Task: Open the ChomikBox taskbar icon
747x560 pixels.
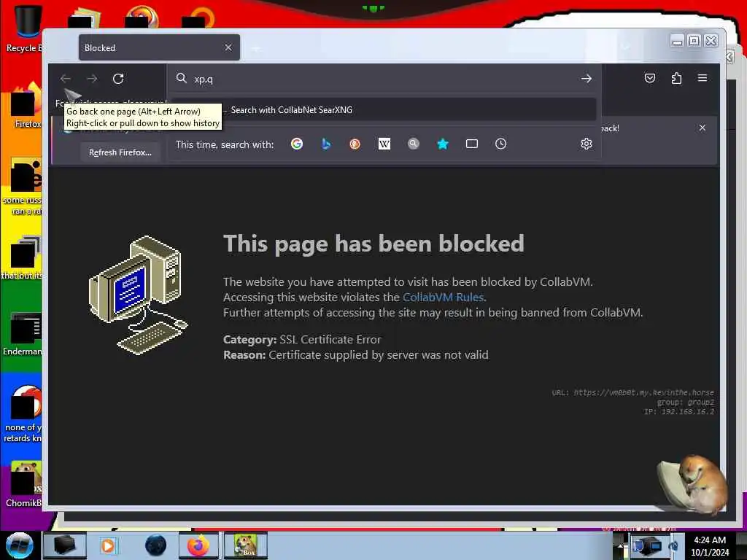Action: (246, 545)
